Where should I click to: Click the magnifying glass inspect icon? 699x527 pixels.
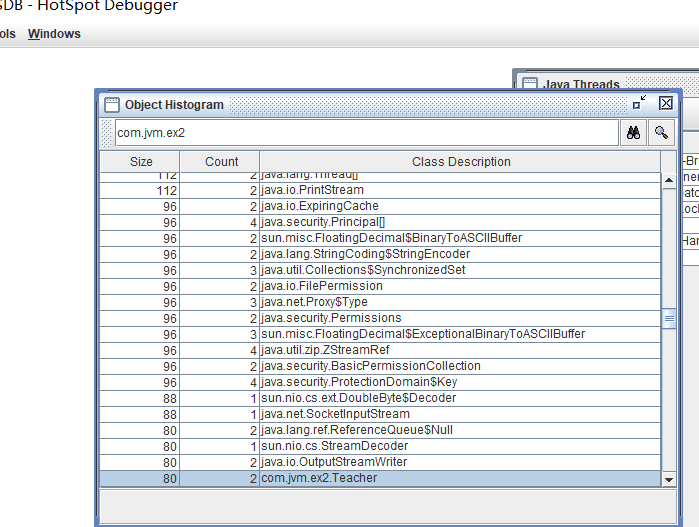point(661,133)
